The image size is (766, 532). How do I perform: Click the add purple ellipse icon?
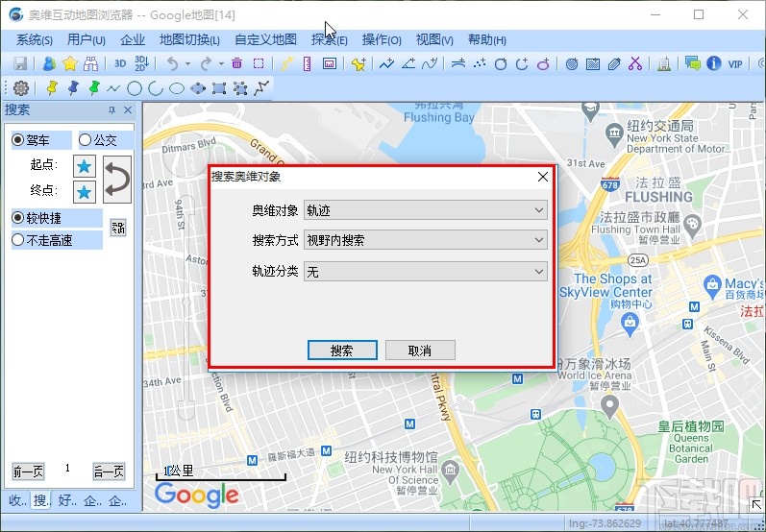point(543,63)
